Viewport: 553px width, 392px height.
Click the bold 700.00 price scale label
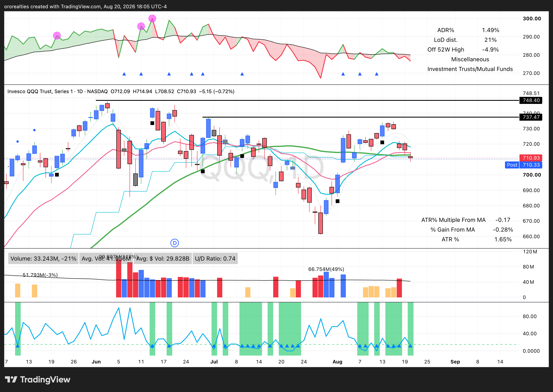click(x=532, y=175)
